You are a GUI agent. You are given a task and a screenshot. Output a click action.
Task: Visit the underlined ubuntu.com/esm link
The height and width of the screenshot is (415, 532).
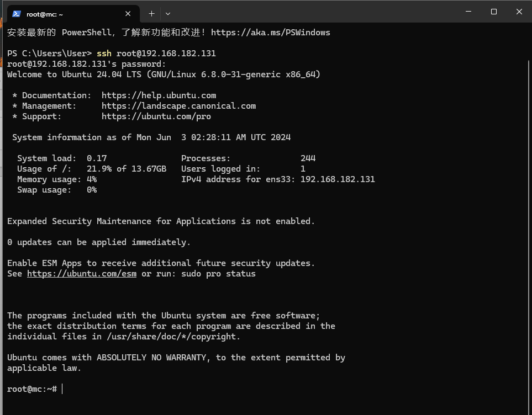pos(81,274)
